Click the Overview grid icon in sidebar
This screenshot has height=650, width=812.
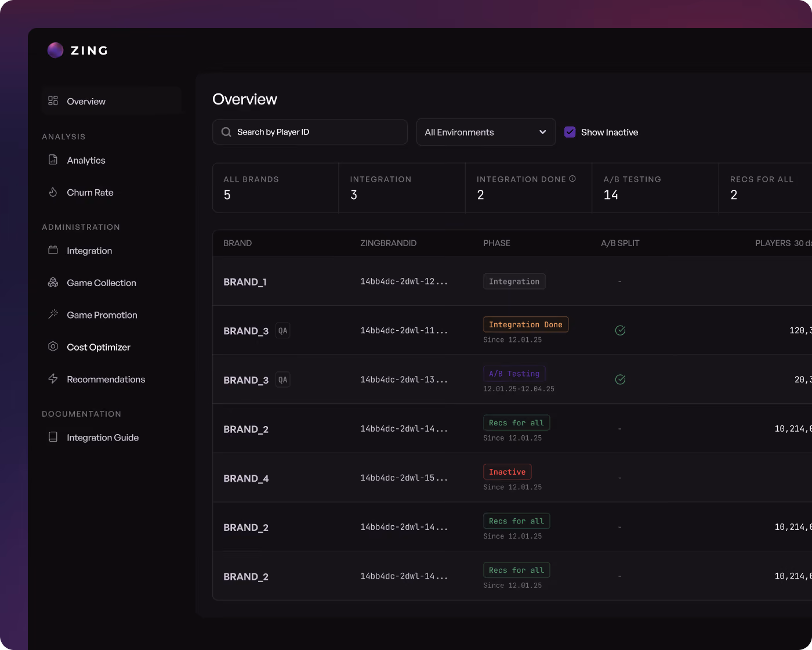coord(53,101)
